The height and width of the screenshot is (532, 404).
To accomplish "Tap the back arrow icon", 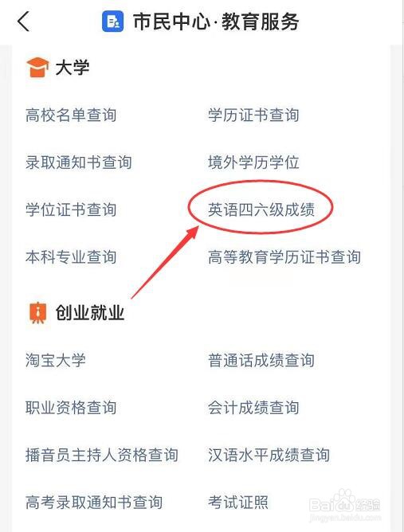I will (23, 22).
